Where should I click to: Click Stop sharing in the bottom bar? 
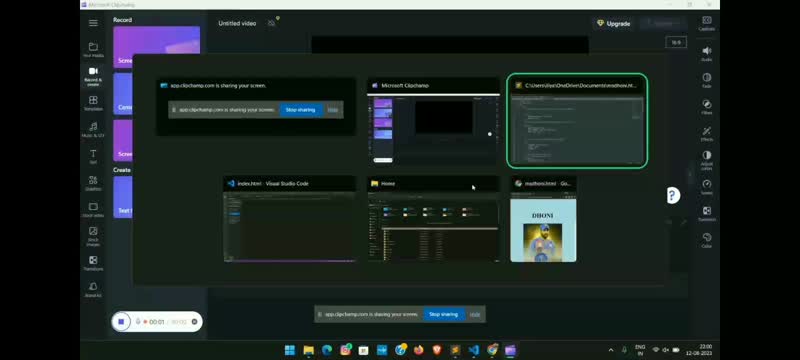pyautogui.click(x=443, y=314)
